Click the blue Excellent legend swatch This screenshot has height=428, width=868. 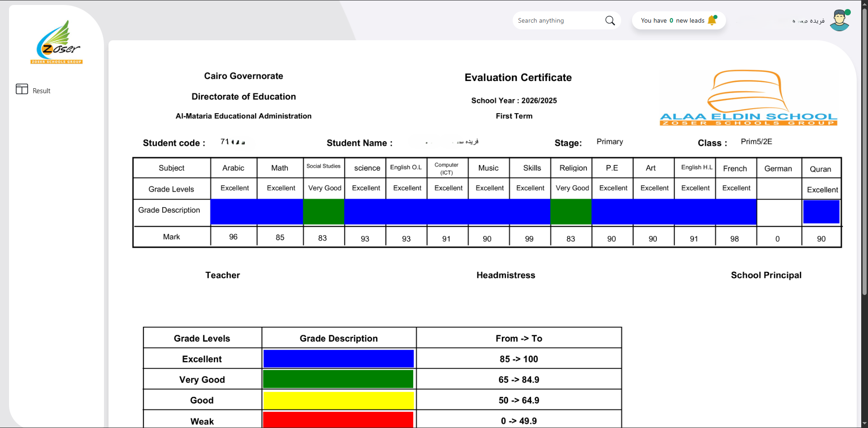[x=338, y=359]
